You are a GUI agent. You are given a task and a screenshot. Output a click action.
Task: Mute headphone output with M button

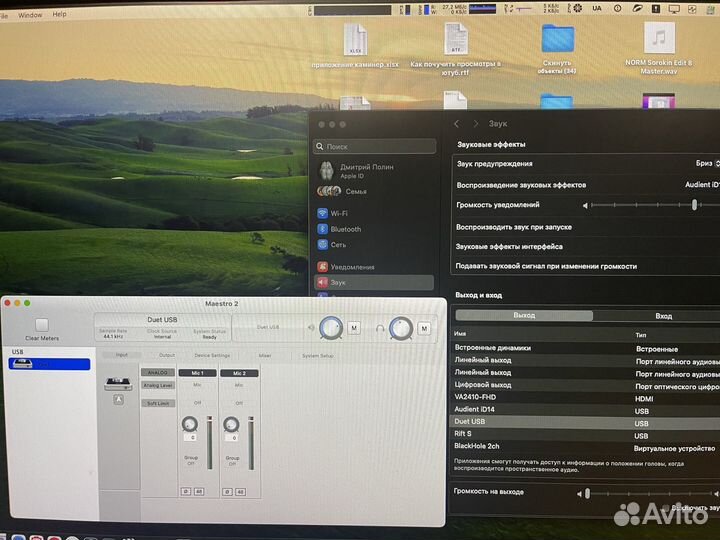pos(424,328)
